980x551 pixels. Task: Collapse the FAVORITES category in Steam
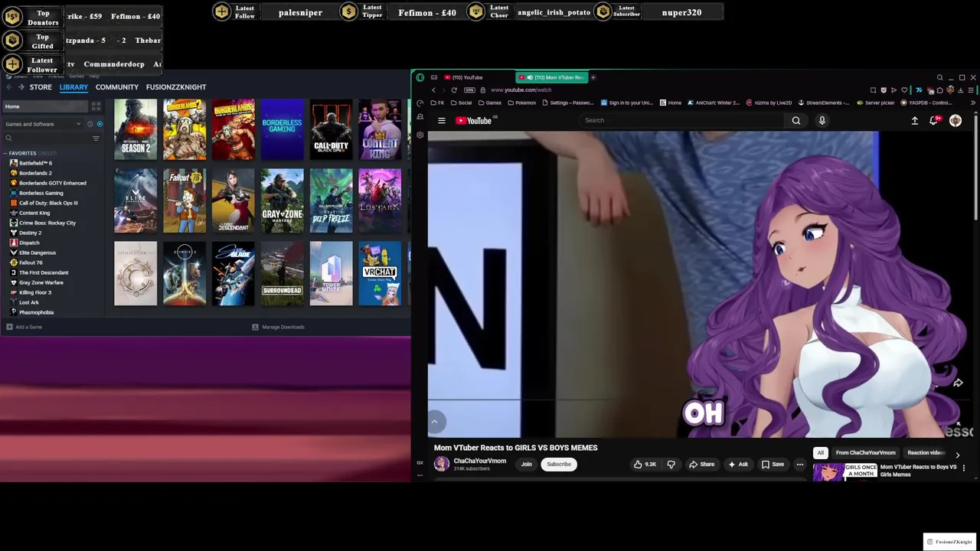click(6, 153)
